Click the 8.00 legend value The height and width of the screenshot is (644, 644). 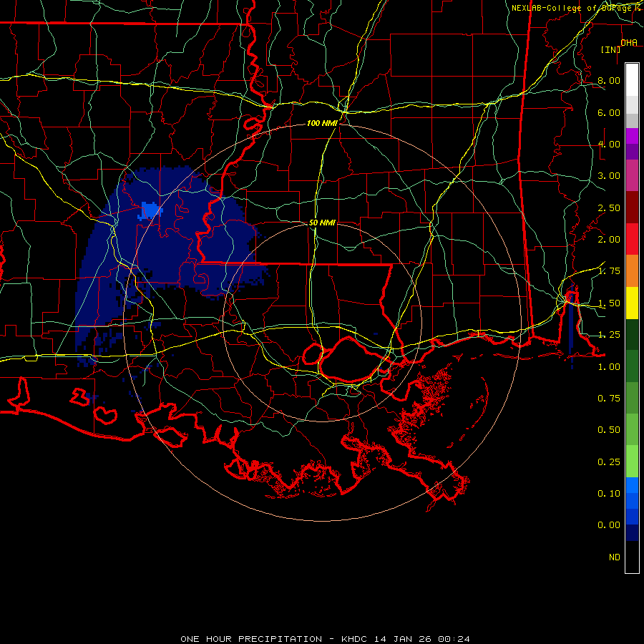point(609,80)
